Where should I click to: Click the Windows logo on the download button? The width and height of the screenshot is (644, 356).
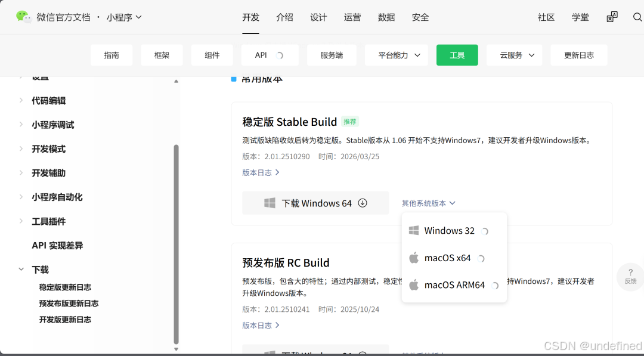click(x=270, y=203)
